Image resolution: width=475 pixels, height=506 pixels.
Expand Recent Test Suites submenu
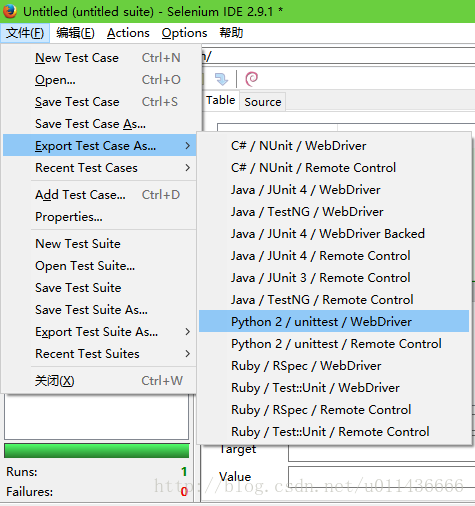click(x=99, y=354)
